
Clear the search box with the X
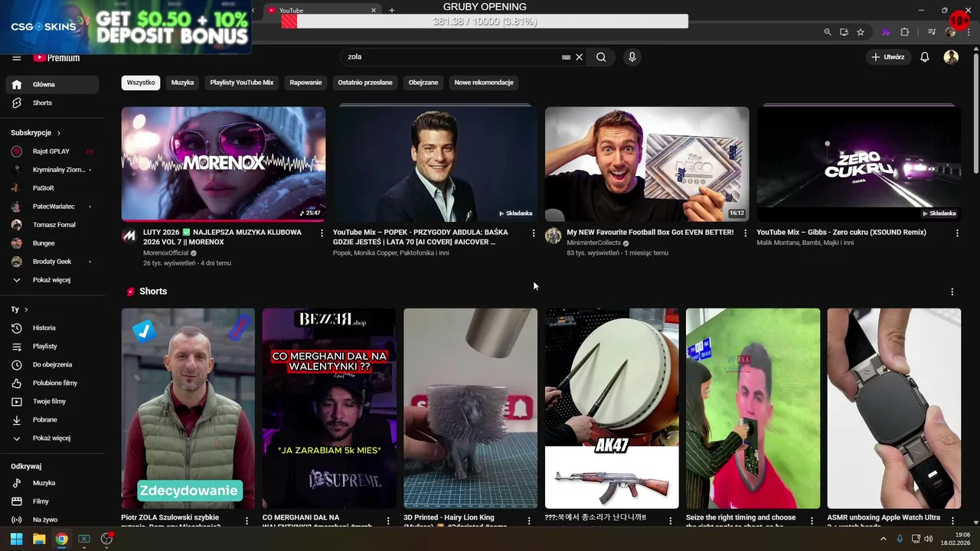pos(580,57)
